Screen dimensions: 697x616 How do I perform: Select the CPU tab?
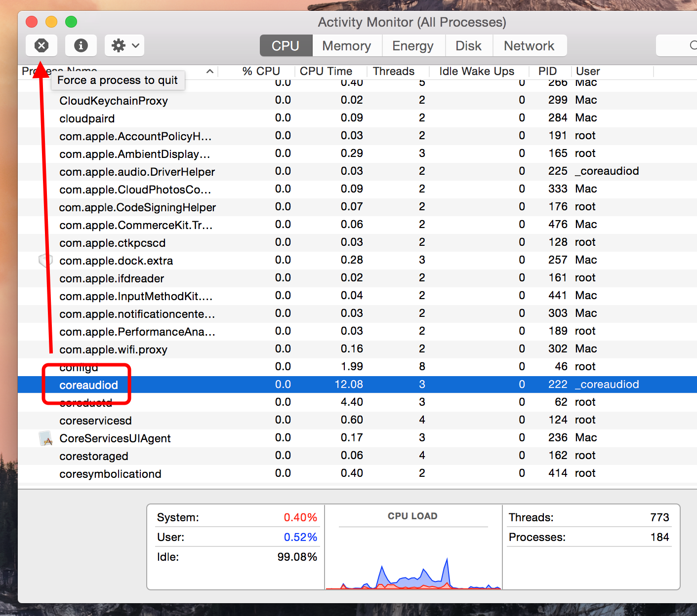click(286, 46)
